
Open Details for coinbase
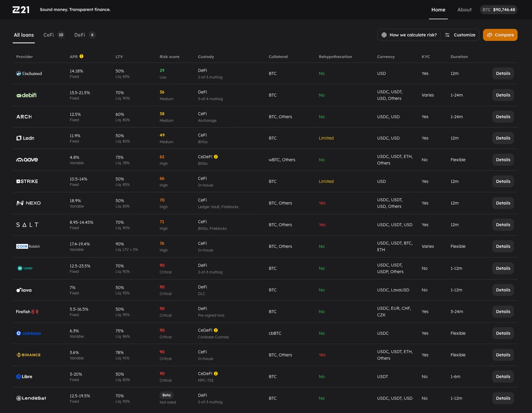[x=503, y=333]
